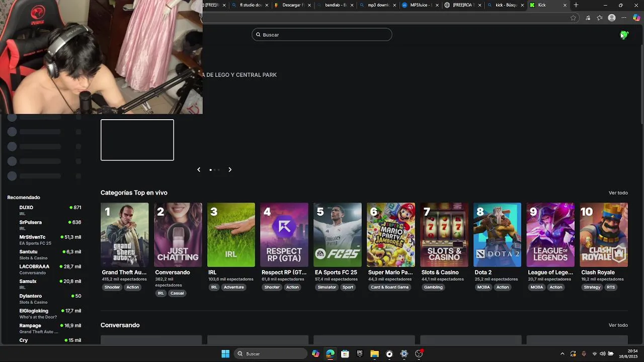This screenshot has height=362, width=644.
Task: Show hidden system tray icons
Action: point(562,354)
